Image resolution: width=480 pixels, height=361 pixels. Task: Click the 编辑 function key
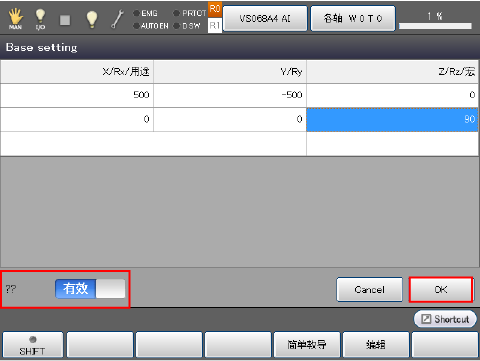pyautogui.click(x=376, y=344)
